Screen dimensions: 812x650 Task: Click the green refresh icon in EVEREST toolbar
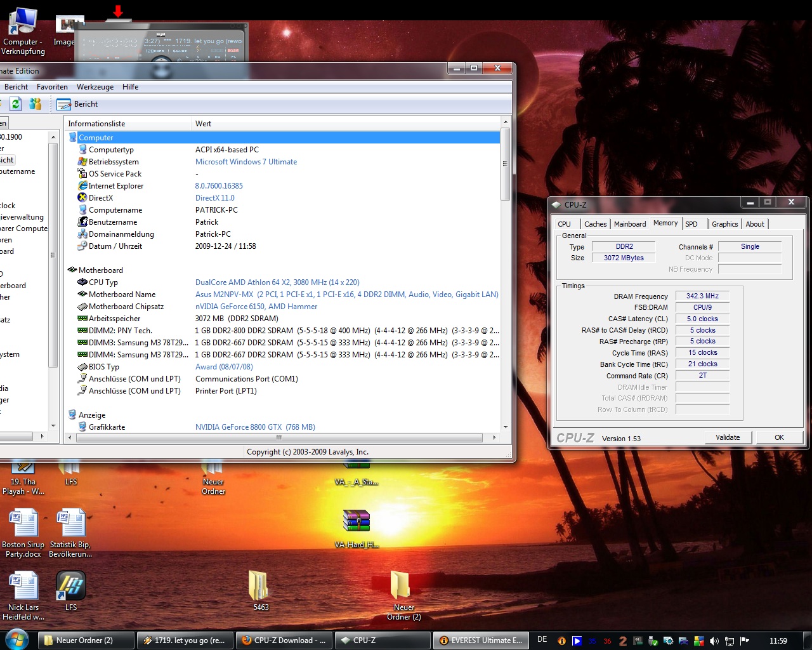(x=16, y=103)
